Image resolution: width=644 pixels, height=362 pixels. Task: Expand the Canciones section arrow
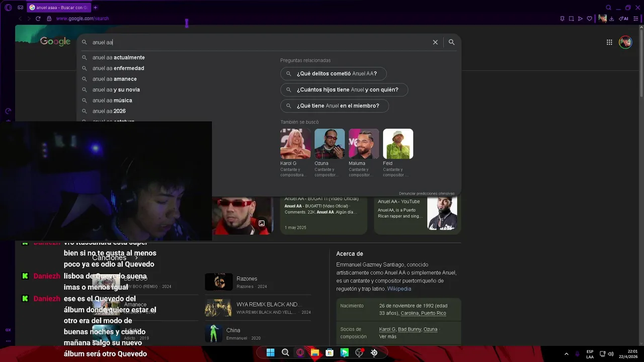[136, 258]
